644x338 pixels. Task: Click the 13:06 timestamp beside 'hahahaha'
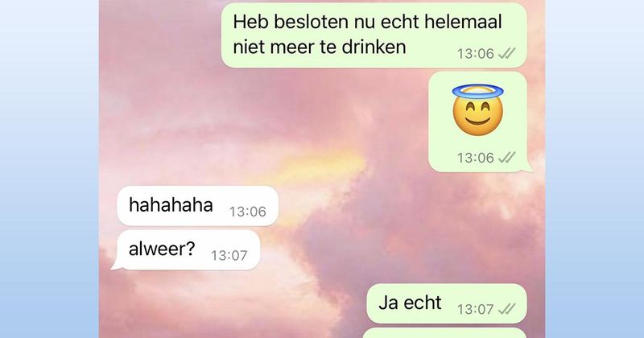click(x=248, y=212)
